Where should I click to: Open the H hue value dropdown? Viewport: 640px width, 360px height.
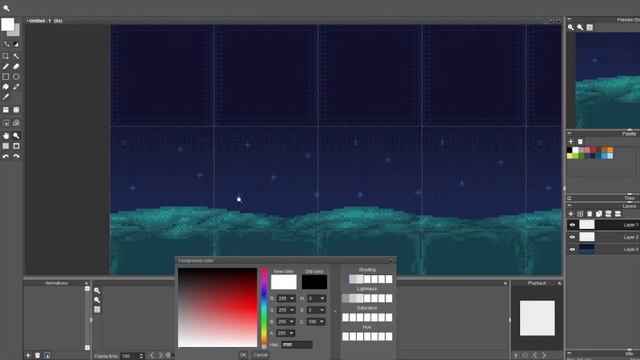322,299
